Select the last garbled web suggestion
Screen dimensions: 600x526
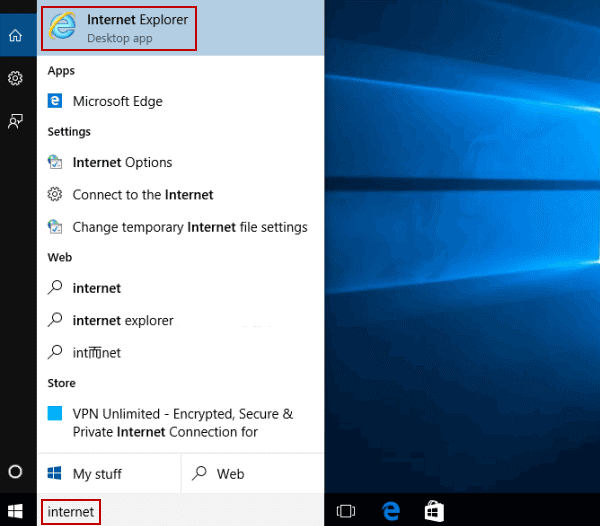click(180, 353)
